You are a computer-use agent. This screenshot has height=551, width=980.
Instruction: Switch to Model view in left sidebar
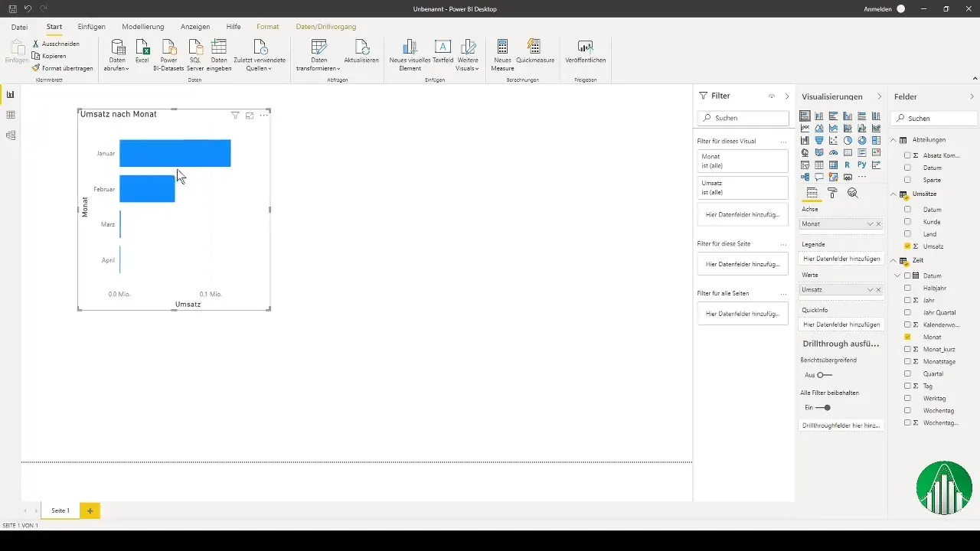[11, 135]
